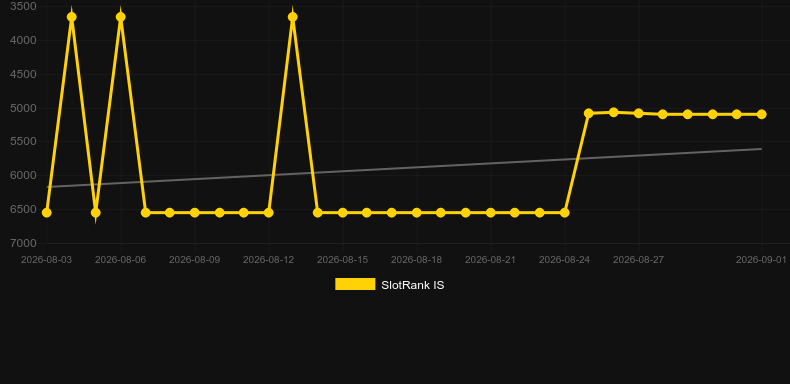790x384 pixels.
Task: Click the 2026-08-03 x-axis label
Action: [46, 260]
